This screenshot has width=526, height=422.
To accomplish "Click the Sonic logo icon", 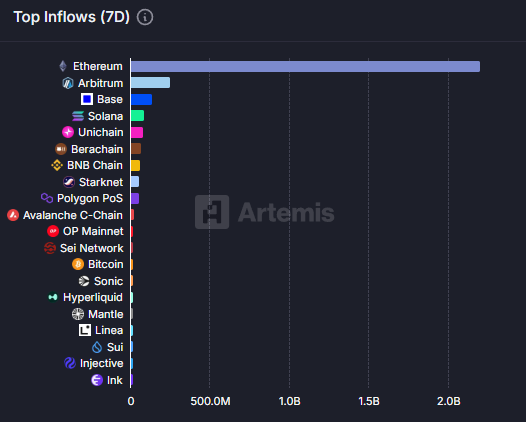I will point(84,281).
